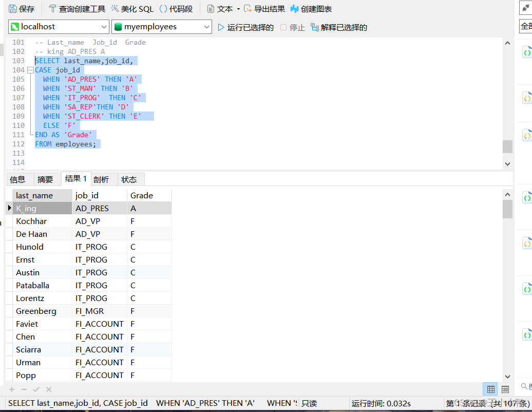Click the Ernst last name cell
Image resolution: width=532 pixels, height=412 pixels.
(43, 260)
